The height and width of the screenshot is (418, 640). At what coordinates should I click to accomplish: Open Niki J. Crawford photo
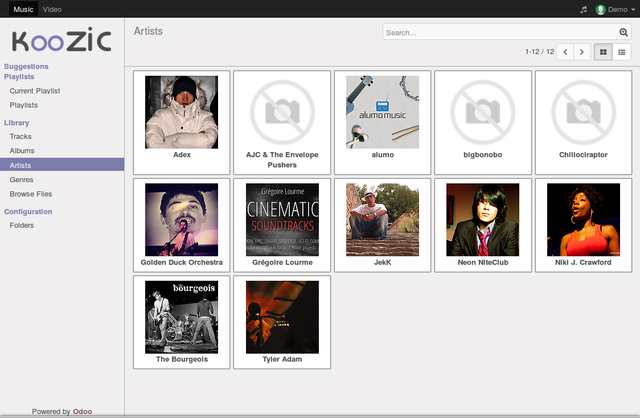583,220
